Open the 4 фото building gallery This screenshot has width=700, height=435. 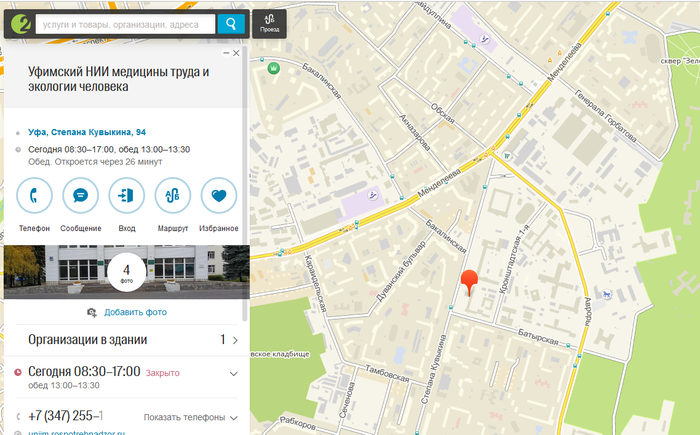pos(126,271)
